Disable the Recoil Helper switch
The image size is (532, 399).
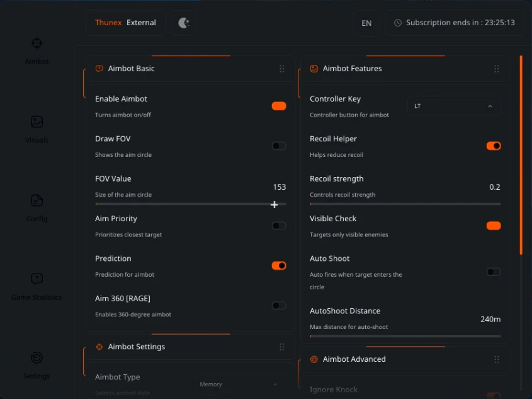(494, 146)
